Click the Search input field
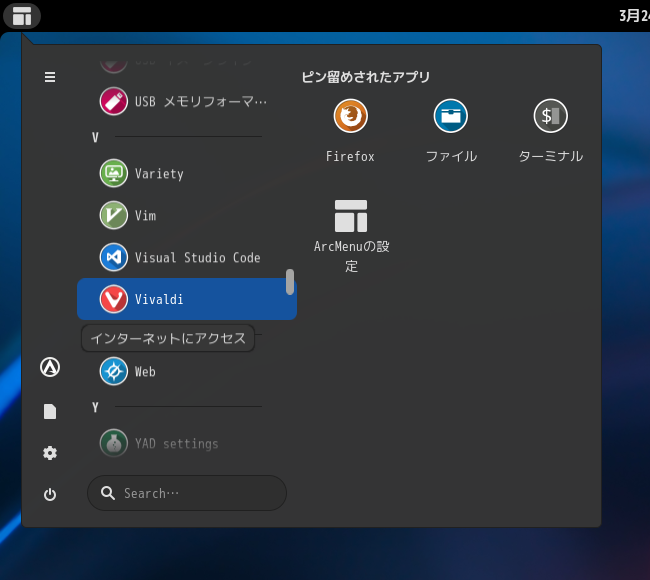This screenshot has width=650, height=580. tap(187, 493)
